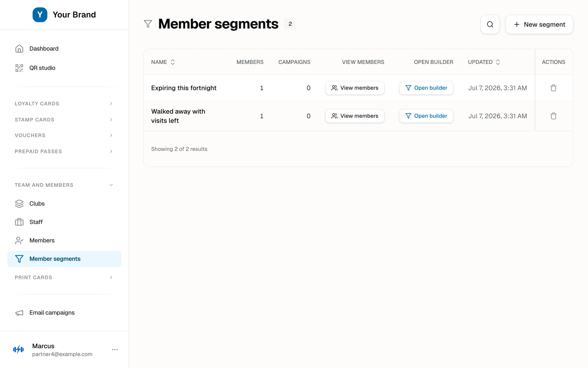The image size is (588, 368).
Task: Open the Members page
Action: coord(64,241)
